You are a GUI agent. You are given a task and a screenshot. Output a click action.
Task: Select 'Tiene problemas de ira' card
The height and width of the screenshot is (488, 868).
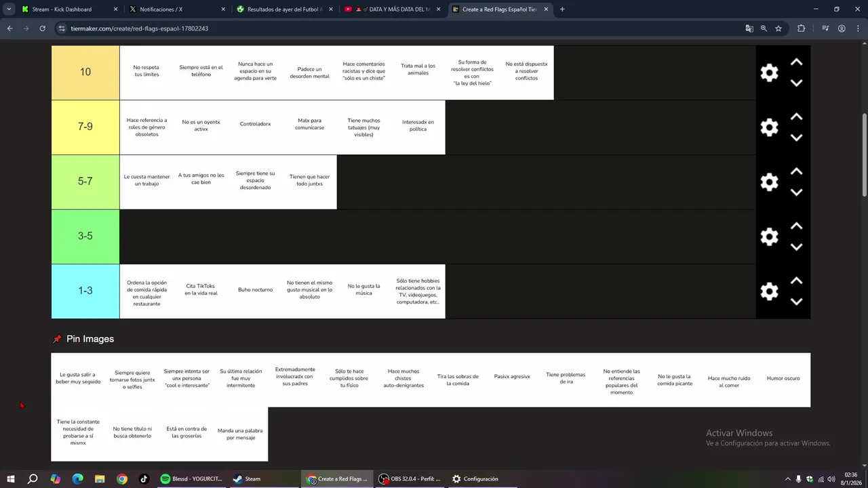566,380
